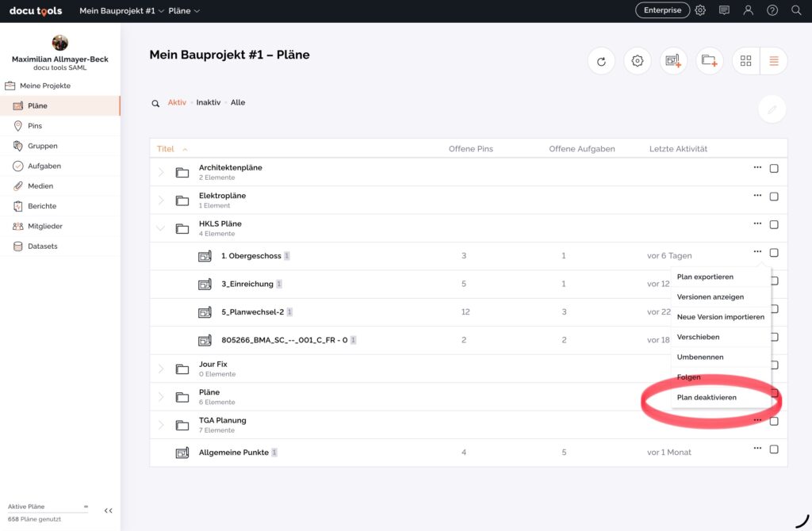Click the Enterprise button

pyautogui.click(x=662, y=10)
